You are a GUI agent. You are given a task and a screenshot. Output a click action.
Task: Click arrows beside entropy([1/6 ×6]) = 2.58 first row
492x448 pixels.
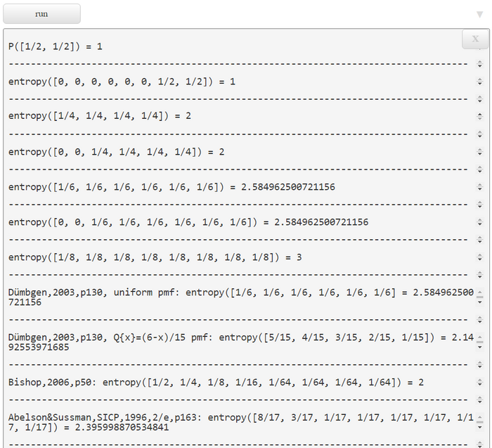tap(479, 187)
